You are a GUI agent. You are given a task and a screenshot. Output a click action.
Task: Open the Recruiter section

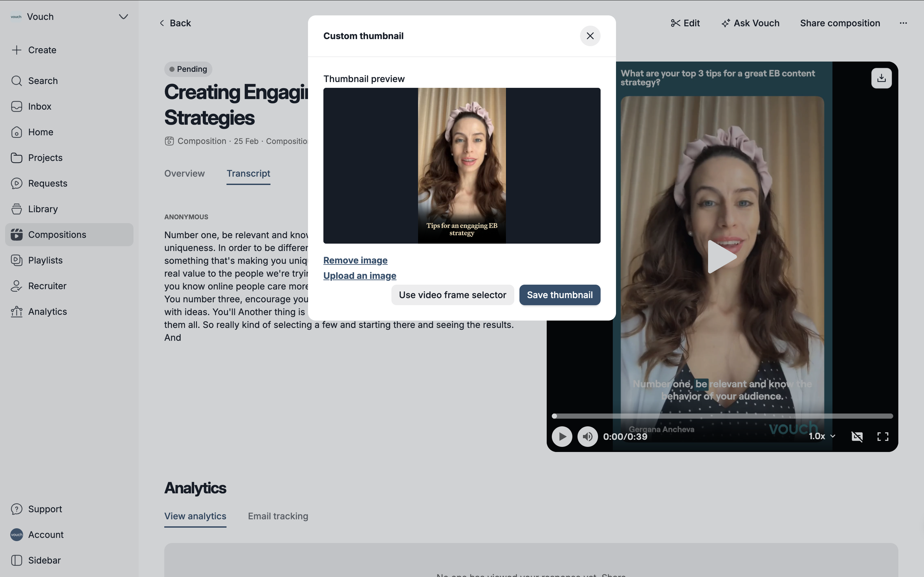point(47,286)
